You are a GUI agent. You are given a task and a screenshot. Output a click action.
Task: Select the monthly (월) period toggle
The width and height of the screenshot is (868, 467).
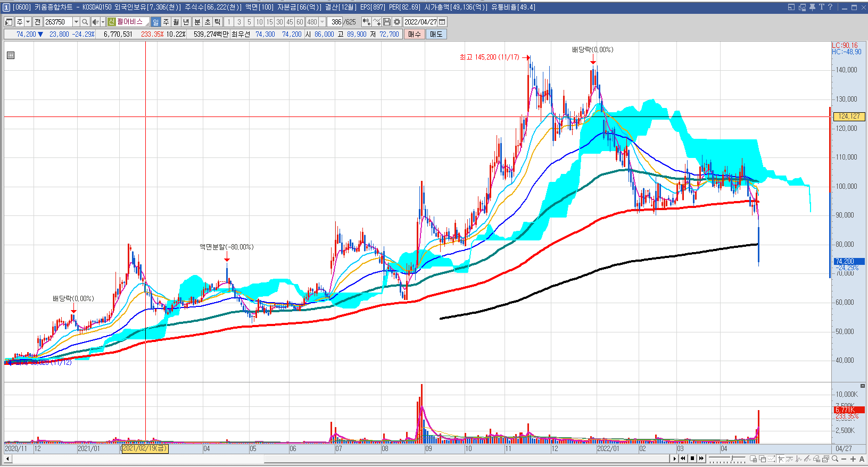click(x=176, y=22)
